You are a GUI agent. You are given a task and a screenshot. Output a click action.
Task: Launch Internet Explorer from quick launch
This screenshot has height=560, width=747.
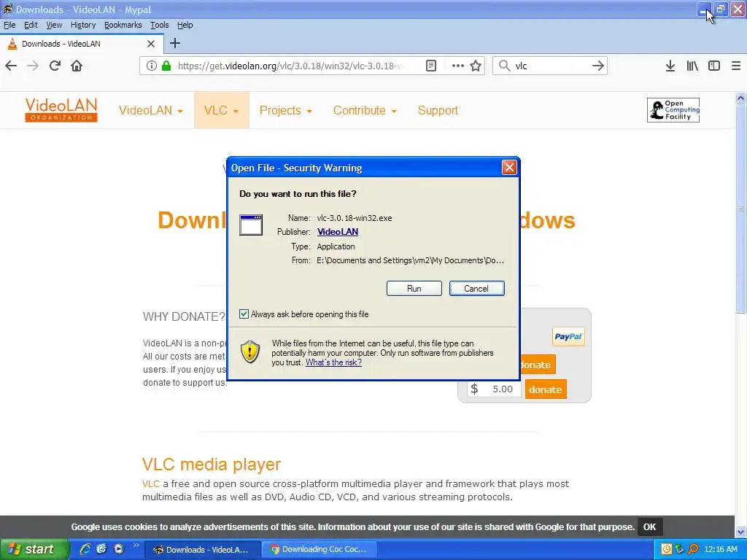pos(85,549)
